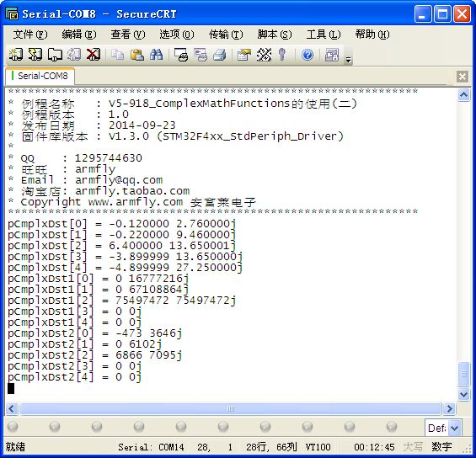Viewport: 476px width, 458px height.
Task: Click the vertical scrollbar thumb
Action: click(x=464, y=375)
